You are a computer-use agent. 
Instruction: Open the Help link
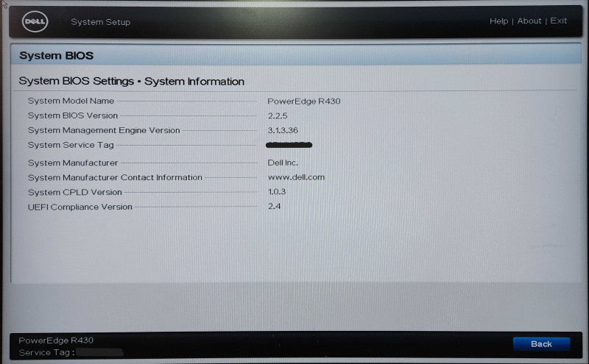498,21
